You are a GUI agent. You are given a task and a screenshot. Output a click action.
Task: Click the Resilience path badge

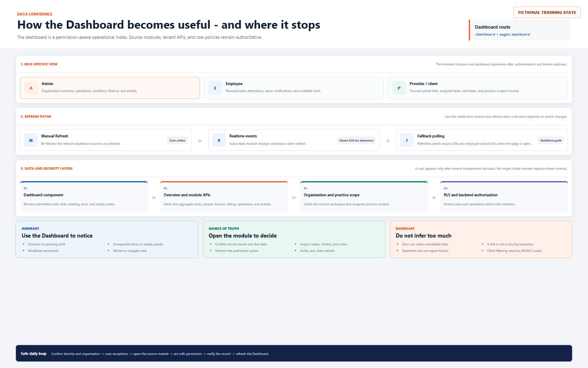click(551, 140)
